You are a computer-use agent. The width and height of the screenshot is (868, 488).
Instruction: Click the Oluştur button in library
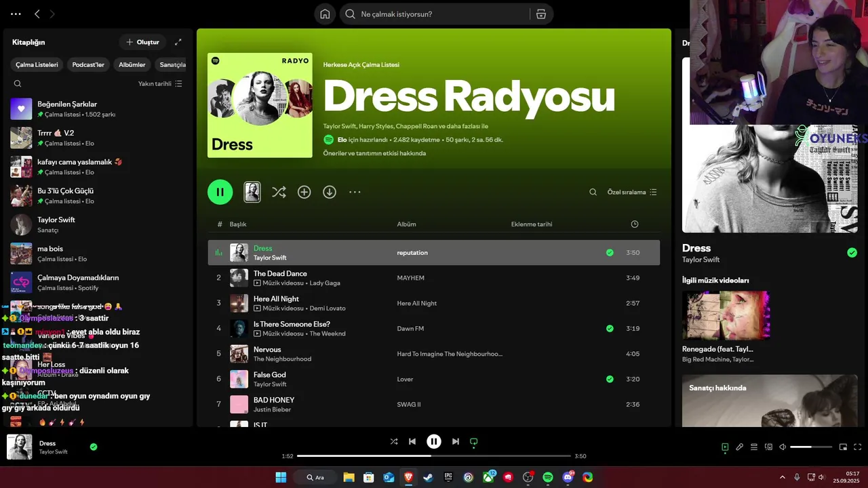(x=142, y=42)
